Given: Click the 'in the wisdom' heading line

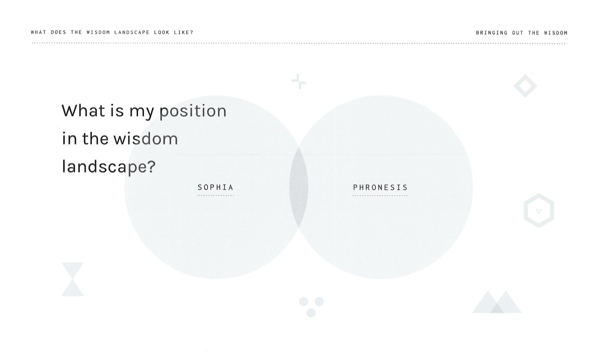Looking at the screenshot, I should point(120,139).
